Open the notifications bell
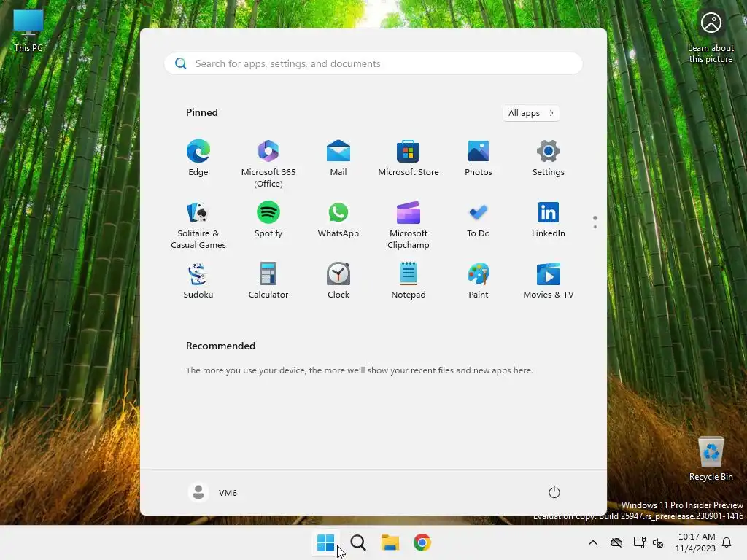Viewport: 747px width, 560px height. pos(727,542)
